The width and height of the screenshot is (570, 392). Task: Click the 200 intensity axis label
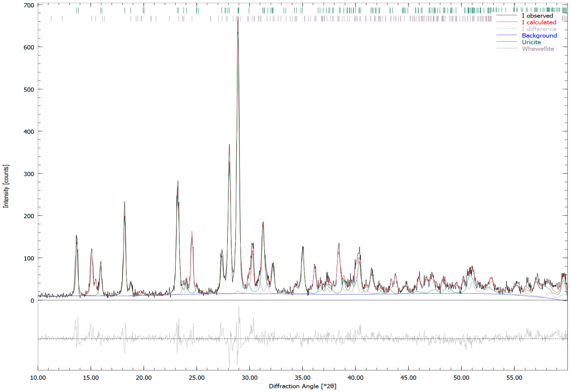coord(29,216)
